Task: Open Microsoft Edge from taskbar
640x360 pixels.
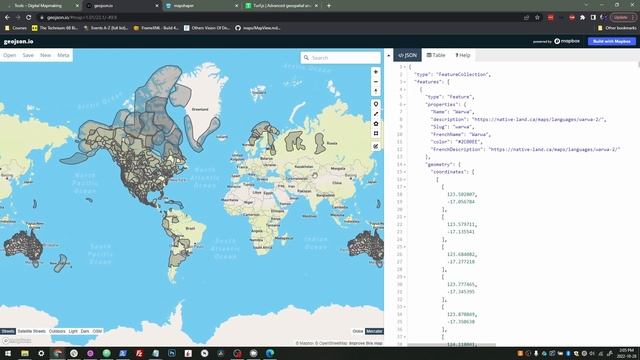Action: coord(270,353)
